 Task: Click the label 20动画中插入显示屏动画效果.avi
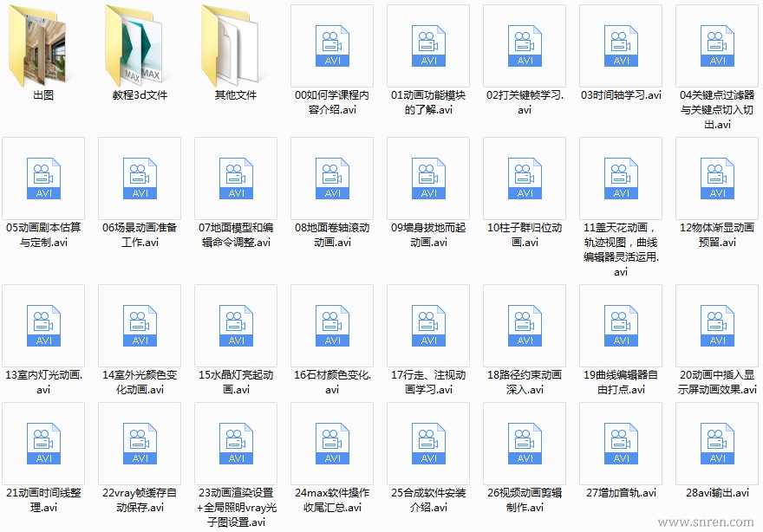pyautogui.click(x=718, y=382)
